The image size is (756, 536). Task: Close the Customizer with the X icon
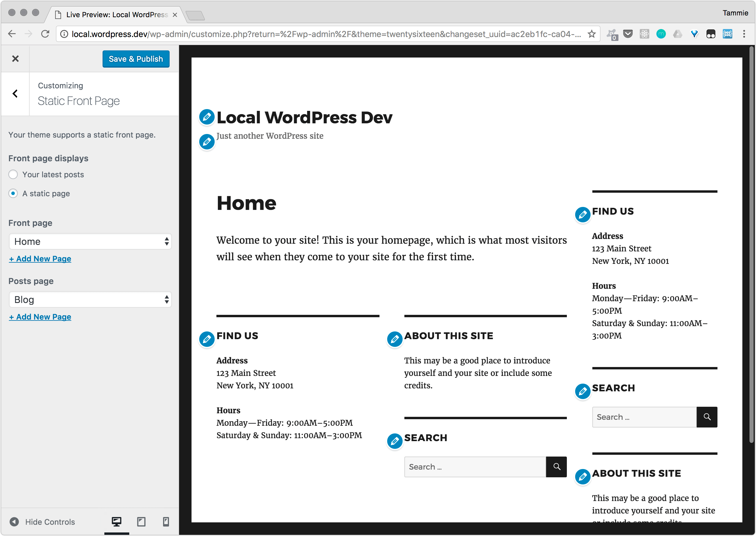[15, 59]
